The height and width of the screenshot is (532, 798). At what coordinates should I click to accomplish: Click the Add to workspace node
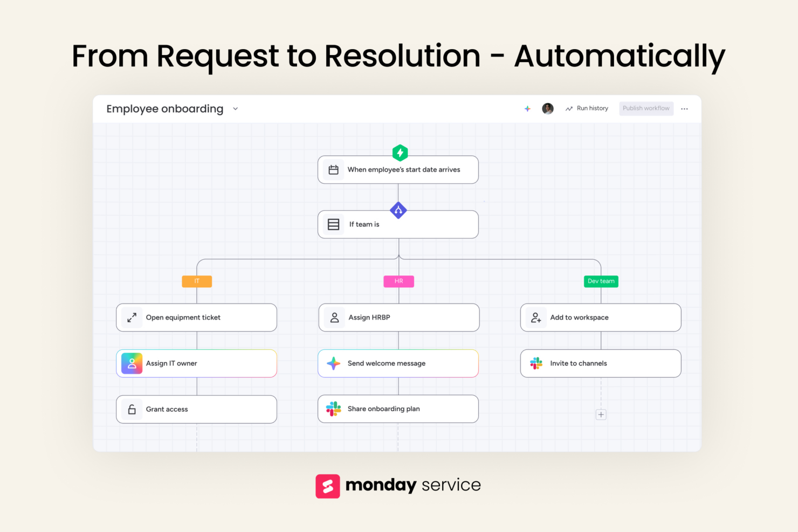coord(600,317)
